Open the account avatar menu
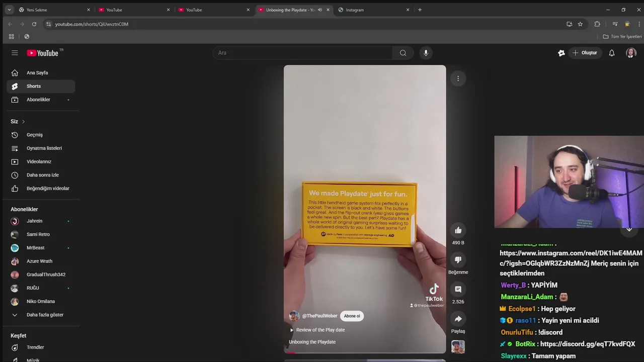This screenshot has width=644, height=362. (631, 53)
